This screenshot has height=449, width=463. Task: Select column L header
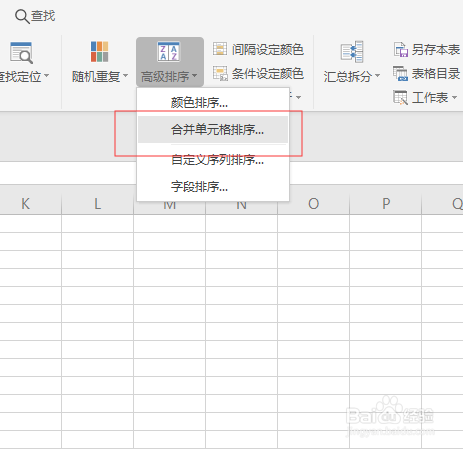97,203
